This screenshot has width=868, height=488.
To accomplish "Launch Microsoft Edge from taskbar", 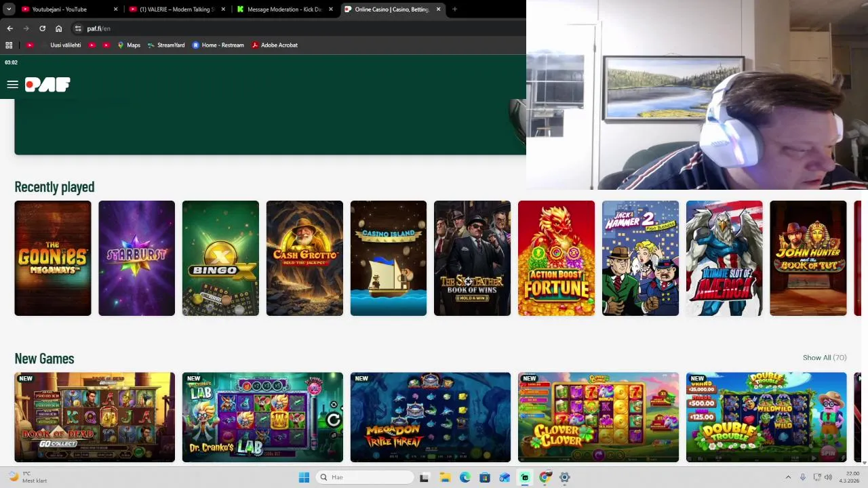I will tap(465, 477).
